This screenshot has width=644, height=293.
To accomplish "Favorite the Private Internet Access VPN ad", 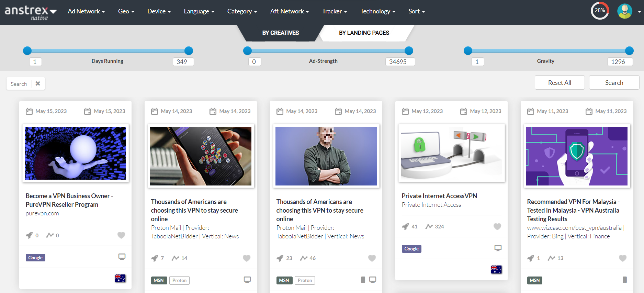I will click(497, 226).
